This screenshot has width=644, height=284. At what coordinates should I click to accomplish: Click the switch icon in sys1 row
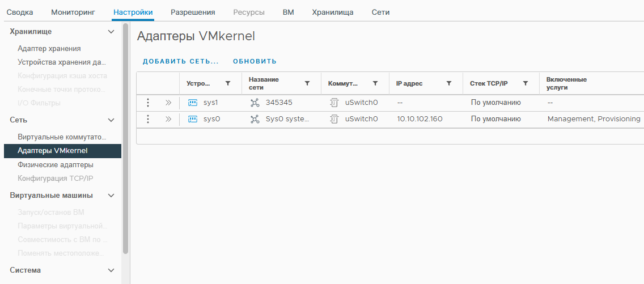pyautogui.click(x=334, y=103)
